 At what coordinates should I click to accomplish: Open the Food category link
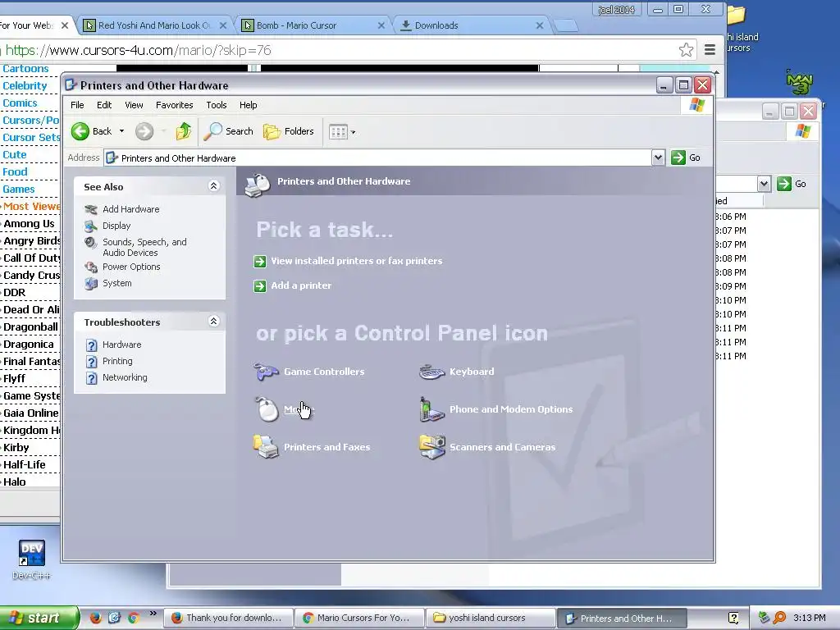pyautogui.click(x=15, y=172)
